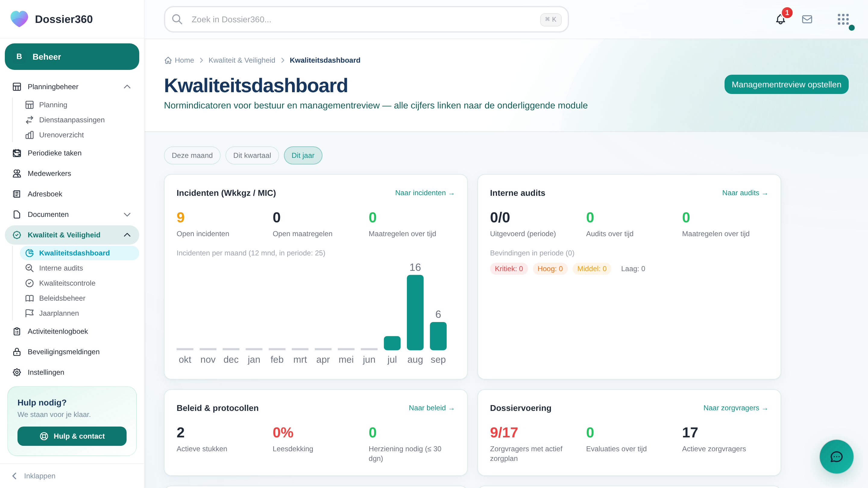Click the jul bar in incidents chart
Viewport: 868px width, 488px height.
click(392, 343)
